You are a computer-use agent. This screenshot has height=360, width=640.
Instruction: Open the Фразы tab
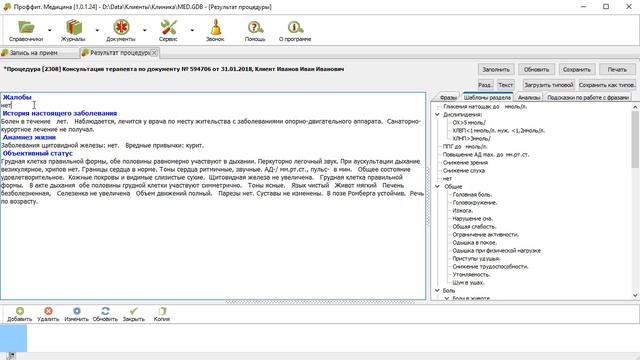pyautogui.click(x=448, y=98)
